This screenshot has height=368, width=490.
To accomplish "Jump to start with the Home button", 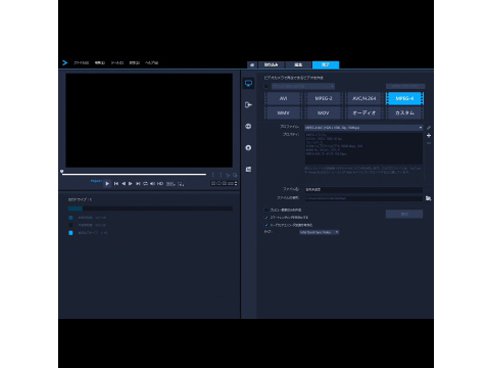I will point(116,184).
